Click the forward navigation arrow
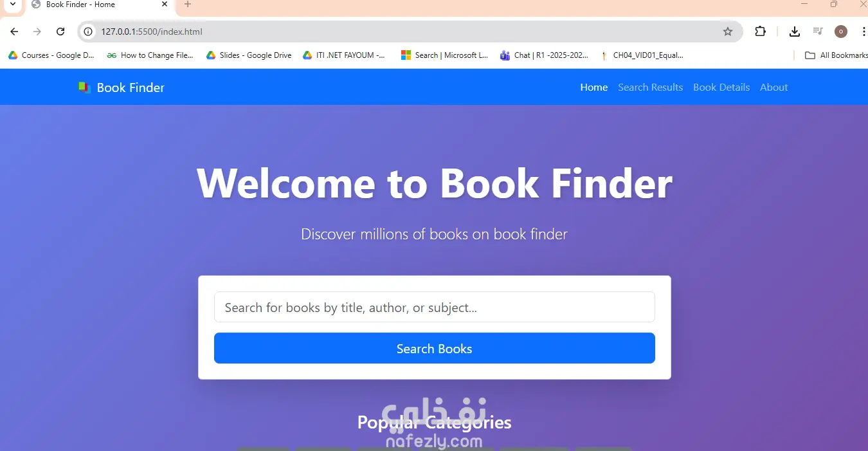 (37, 32)
